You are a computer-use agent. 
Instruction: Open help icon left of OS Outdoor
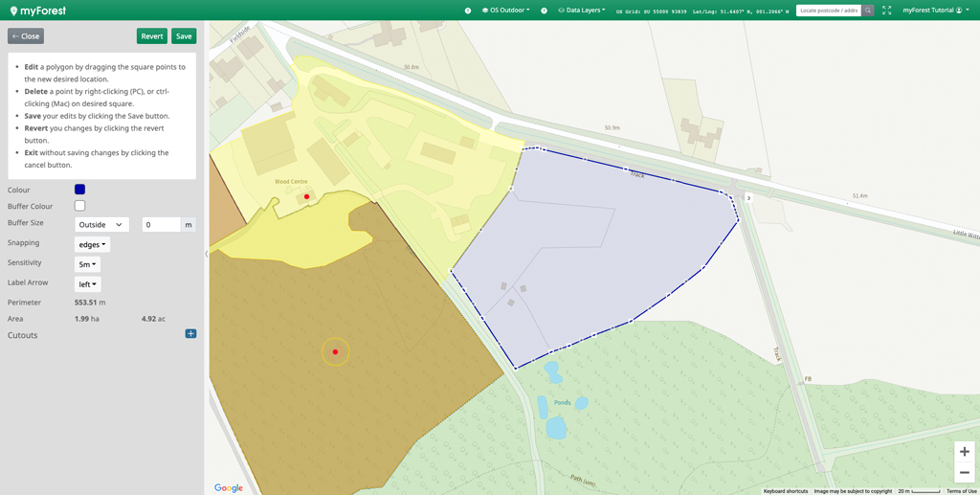tap(468, 11)
